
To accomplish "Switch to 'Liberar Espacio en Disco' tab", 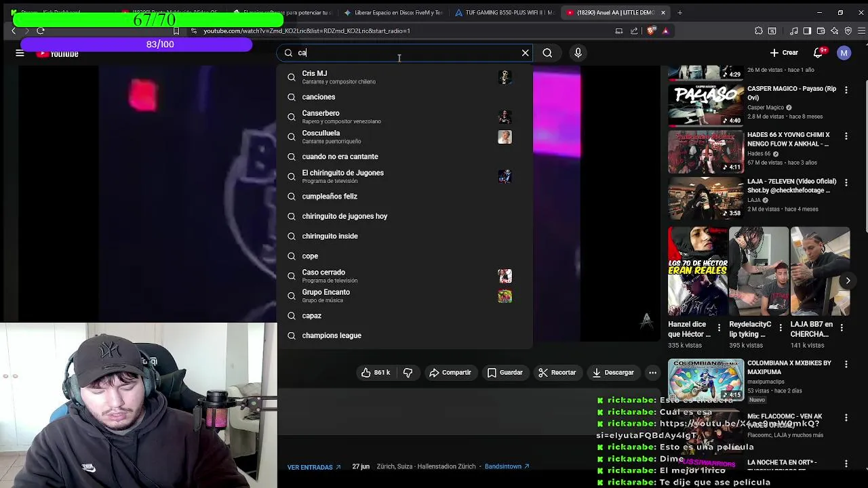I will click(x=393, y=12).
